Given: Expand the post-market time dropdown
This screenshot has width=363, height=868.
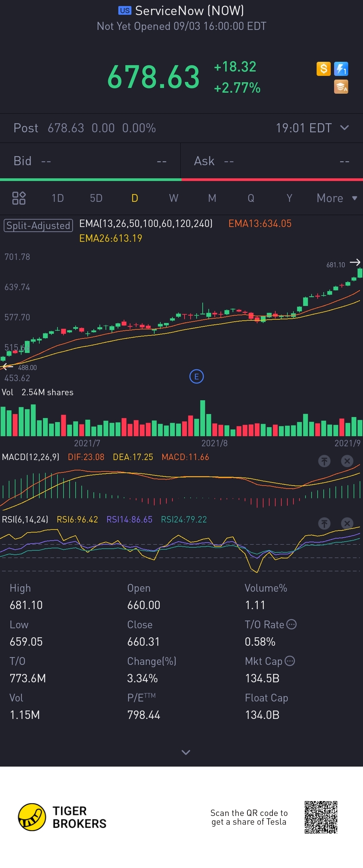Looking at the screenshot, I should tap(345, 128).
